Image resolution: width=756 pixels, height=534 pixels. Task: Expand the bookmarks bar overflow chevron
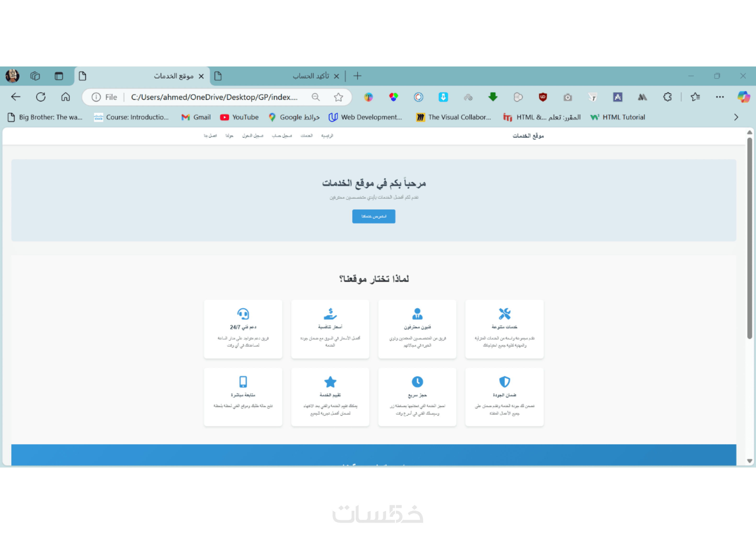[x=736, y=117]
